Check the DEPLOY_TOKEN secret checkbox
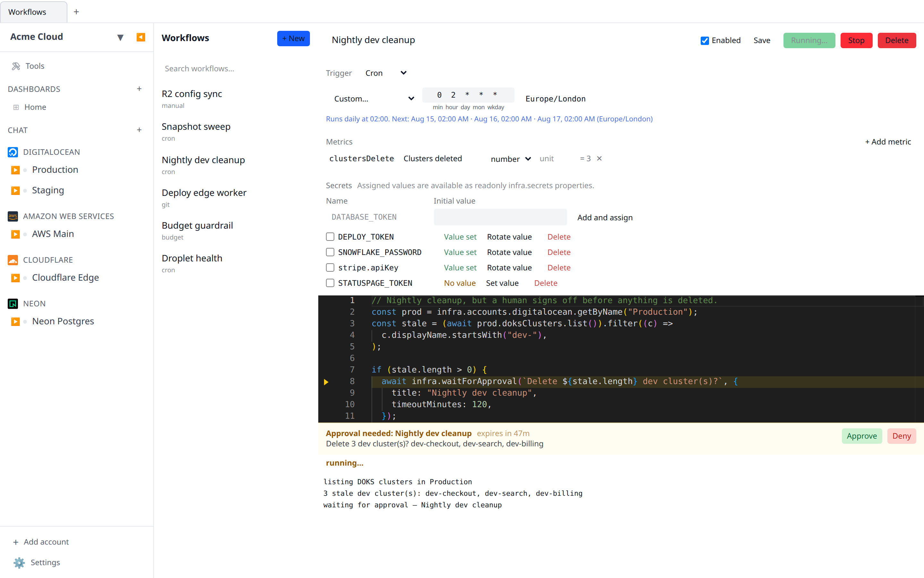This screenshot has width=924, height=578. pyautogui.click(x=330, y=237)
